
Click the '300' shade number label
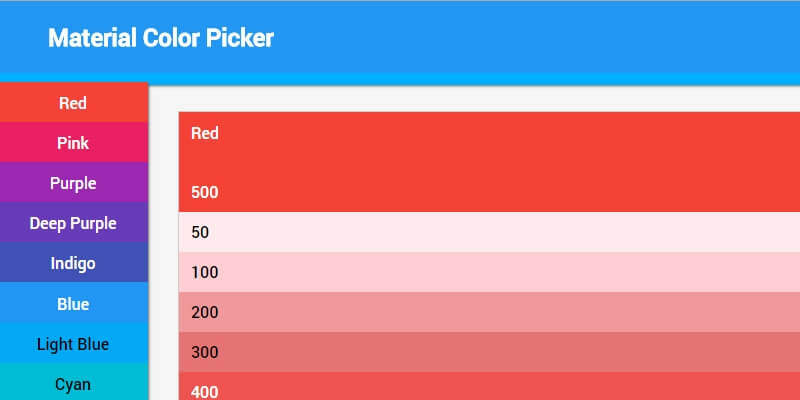click(x=205, y=352)
